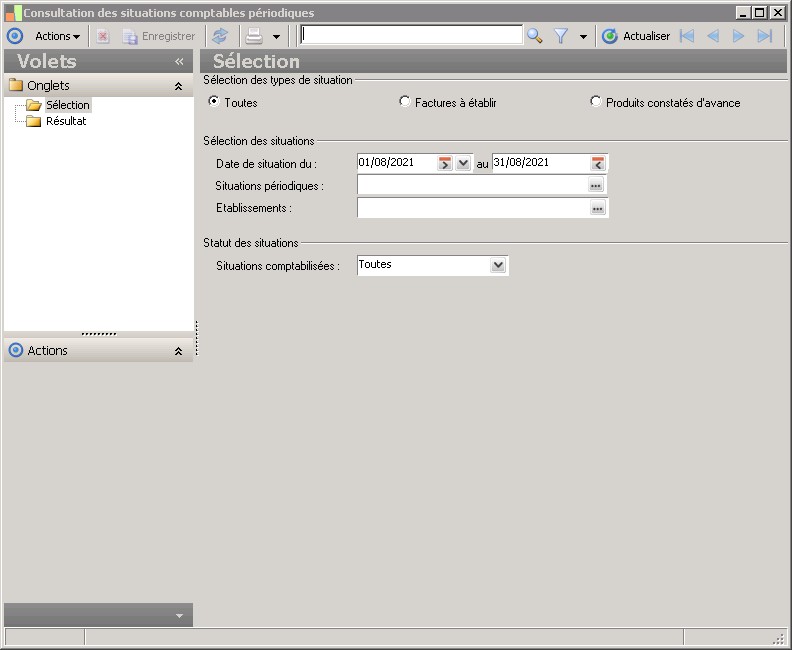Click the window title bar application icon
792x650 pixels.
(13, 13)
